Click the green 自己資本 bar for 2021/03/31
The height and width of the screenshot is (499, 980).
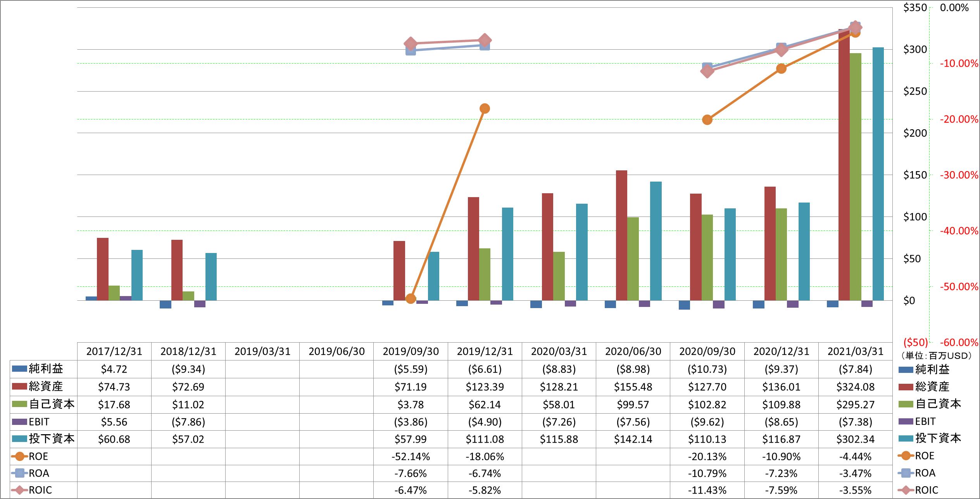pyautogui.click(x=856, y=177)
